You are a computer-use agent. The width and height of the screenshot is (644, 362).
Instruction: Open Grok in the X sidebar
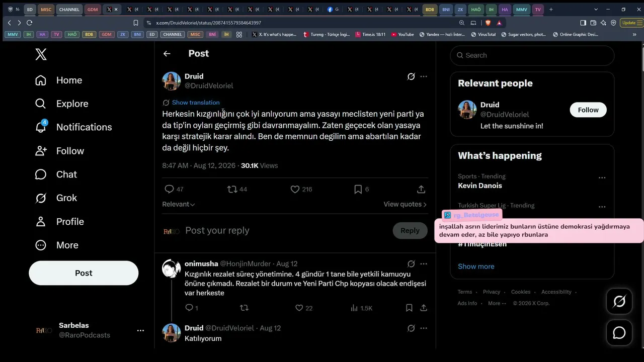[56, 198]
